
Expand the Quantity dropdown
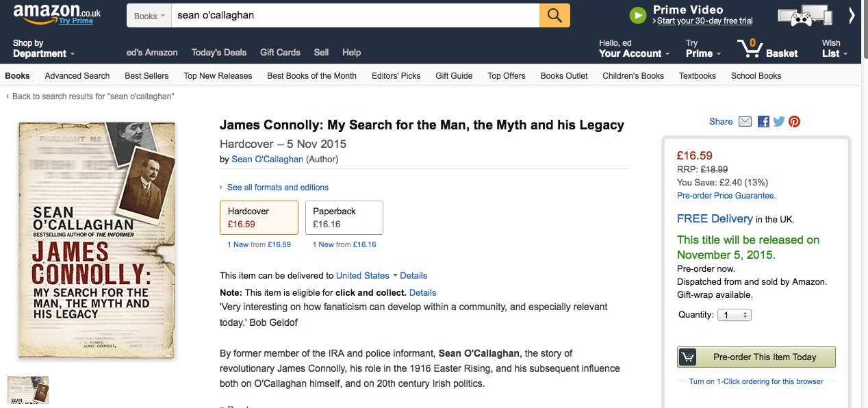[x=734, y=316]
